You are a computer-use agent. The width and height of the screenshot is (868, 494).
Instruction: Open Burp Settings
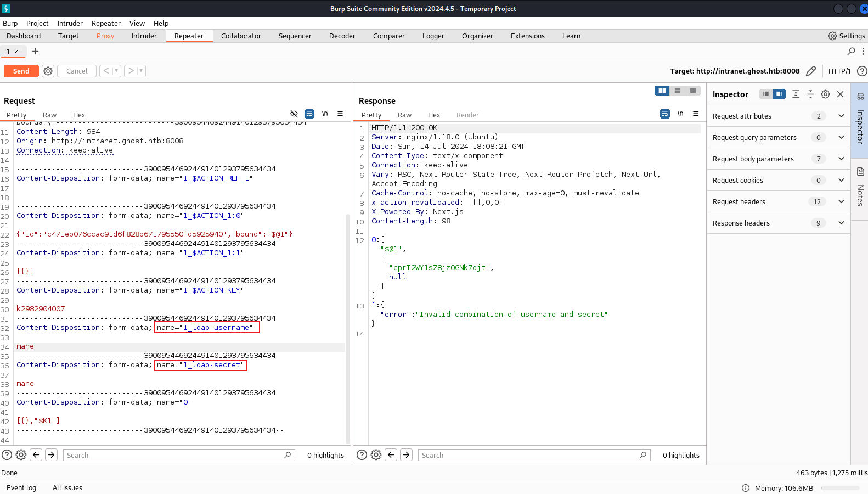[847, 36]
